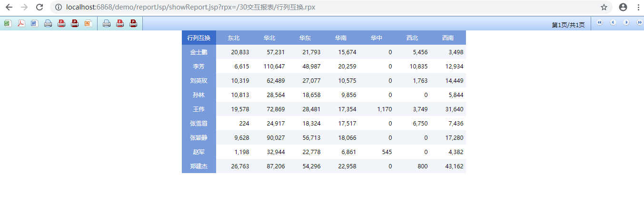This screenshot has height=204, width=644.
Task: Select the 华南 column header
Action: pyautogui.click(x=341, y=38)
